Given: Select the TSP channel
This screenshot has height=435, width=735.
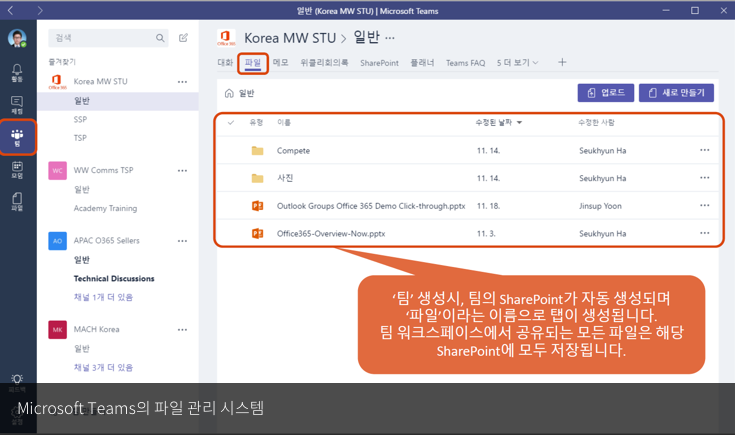Looking at the screenshot, I should pos(80,138).
